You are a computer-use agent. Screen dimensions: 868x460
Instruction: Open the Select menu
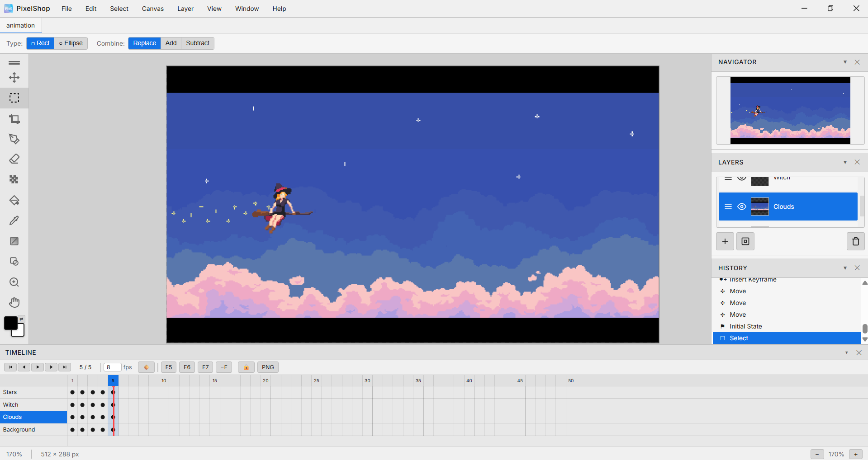point(119,9)
